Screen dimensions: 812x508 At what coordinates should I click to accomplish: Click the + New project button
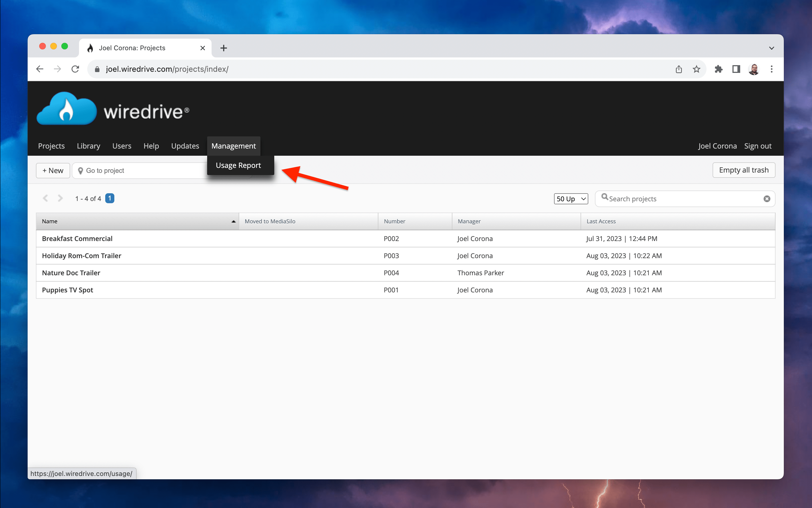click(x=53, y=171)
